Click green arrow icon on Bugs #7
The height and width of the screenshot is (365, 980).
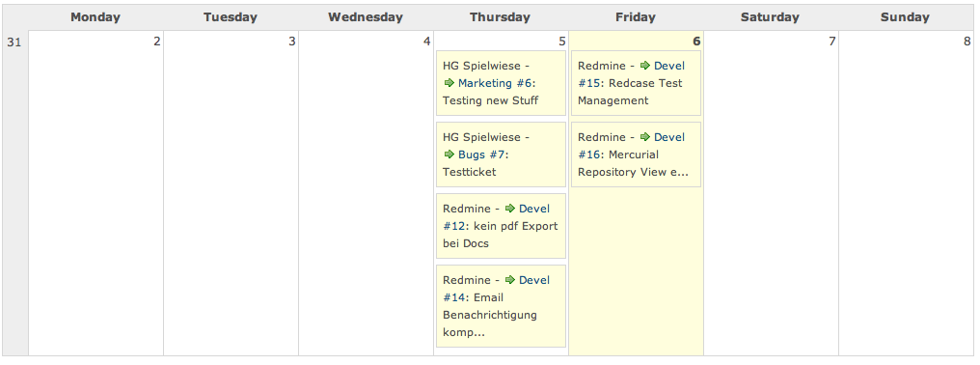tap(449, 154)
